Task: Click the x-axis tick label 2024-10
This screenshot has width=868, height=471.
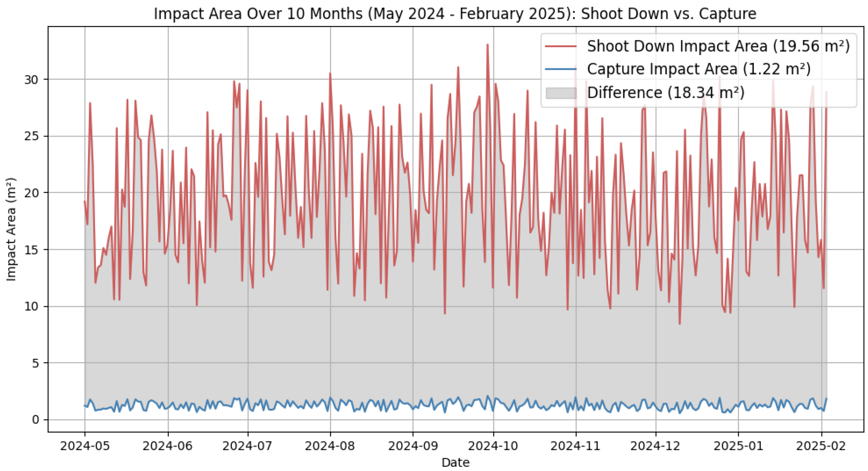Action: [493, 446]
